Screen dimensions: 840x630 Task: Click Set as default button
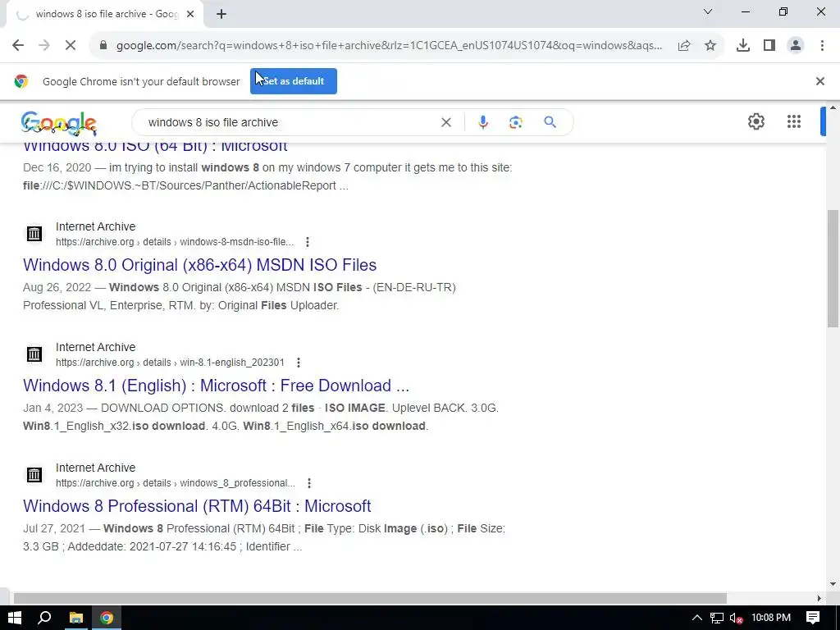(x=294, y=81)
